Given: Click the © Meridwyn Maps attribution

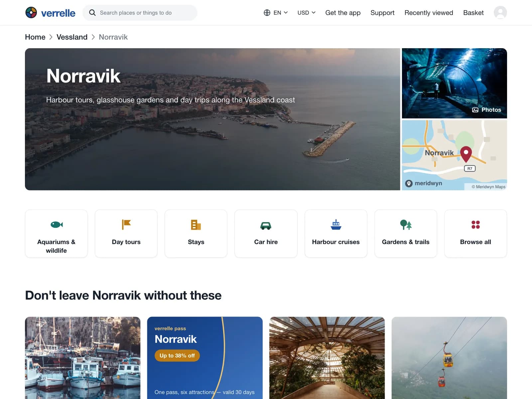Looking at the screenshot, I should tap(488, 187).
